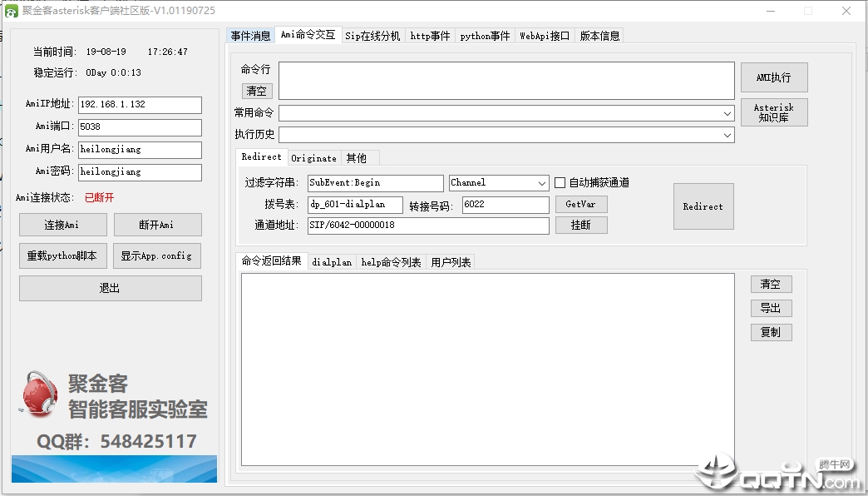
Task: Select the 命令返回结果 tab
Action: pos(271,261)
